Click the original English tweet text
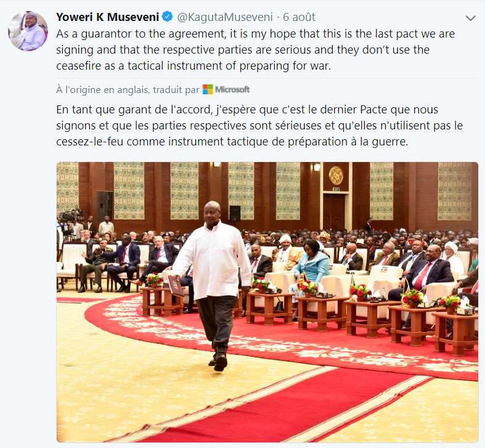Viewport: 485px width, 448px height. tap(255, 49)
